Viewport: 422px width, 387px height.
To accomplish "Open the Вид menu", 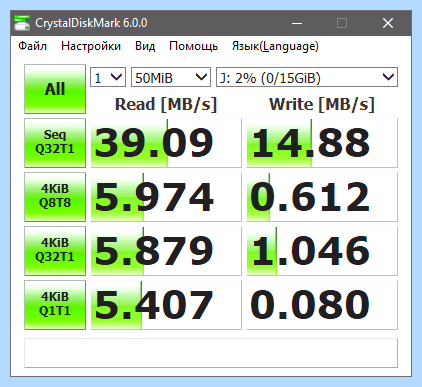I will [145, 46].
